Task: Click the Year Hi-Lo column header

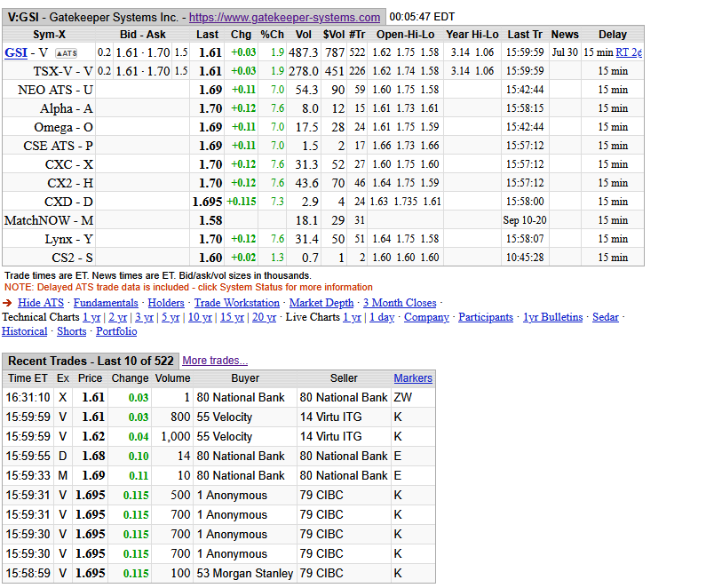Action: tap(472, 35)
